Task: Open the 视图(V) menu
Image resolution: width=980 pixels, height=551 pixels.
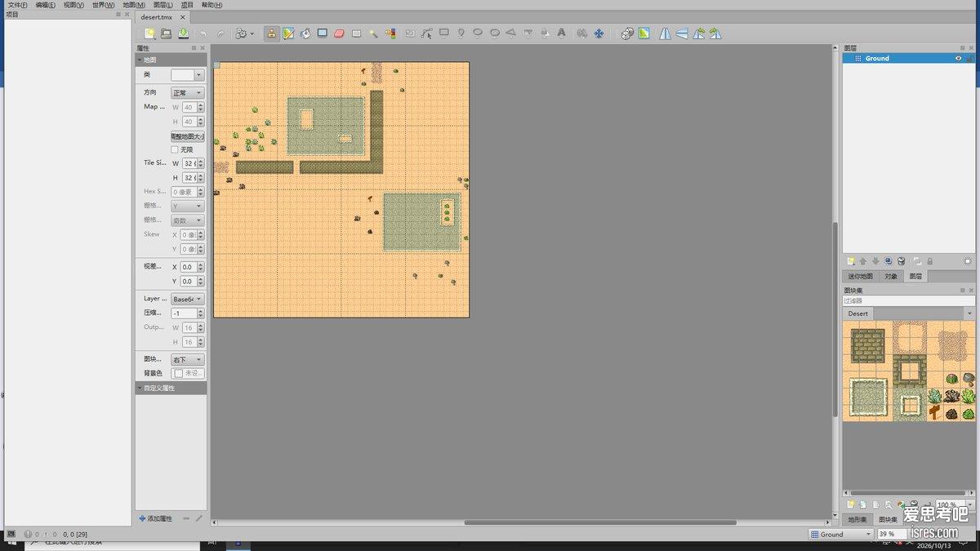Action: coord(73,5)
